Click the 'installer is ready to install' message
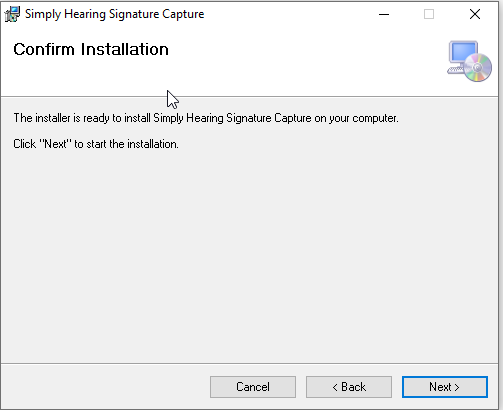 206,118
